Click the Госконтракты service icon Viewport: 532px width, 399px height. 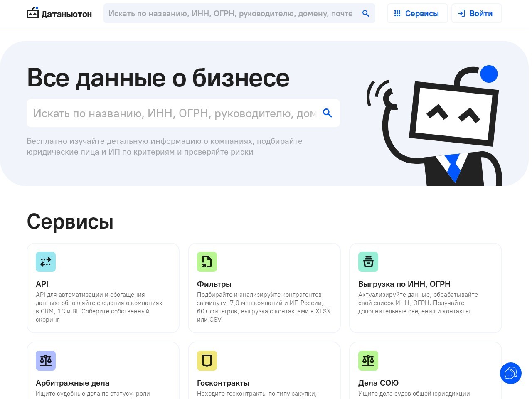[207, 361]
